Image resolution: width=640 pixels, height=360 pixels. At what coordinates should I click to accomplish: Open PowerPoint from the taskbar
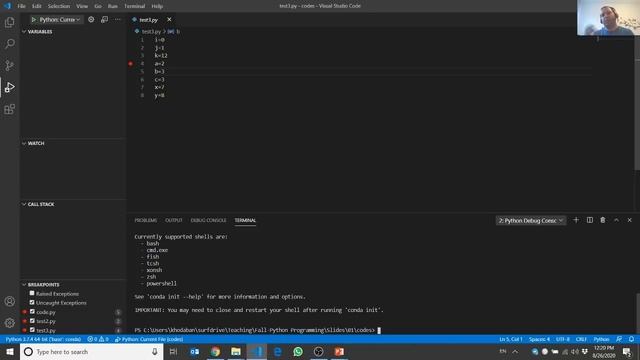(339, 351)
